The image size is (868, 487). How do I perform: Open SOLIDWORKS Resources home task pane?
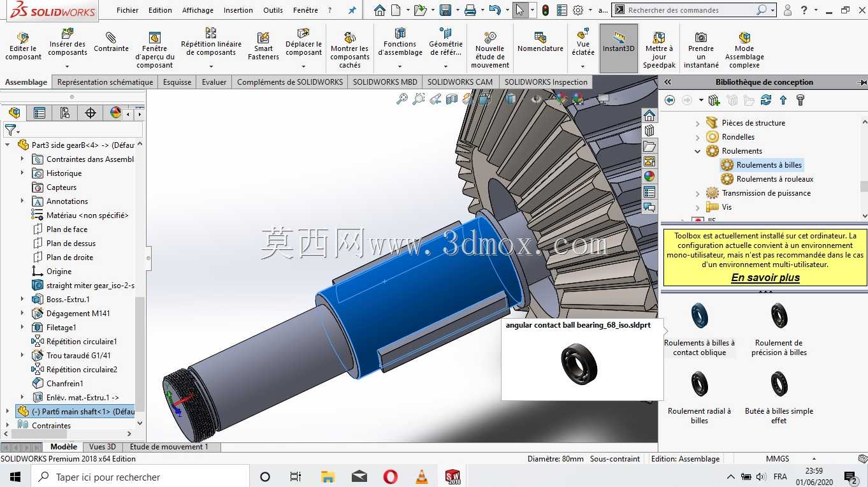pos(649,115)
